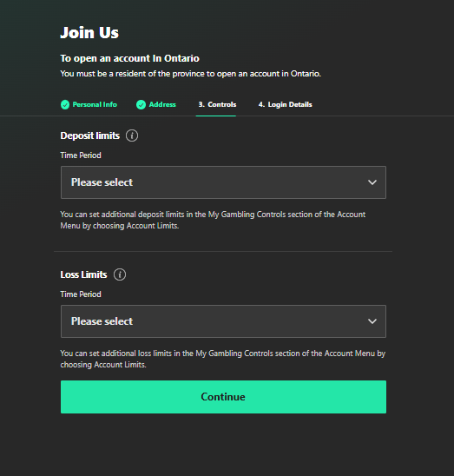Click the Join Us page heading
The image size is (454, 476).
pyautogui.click(x=89, y=32)
